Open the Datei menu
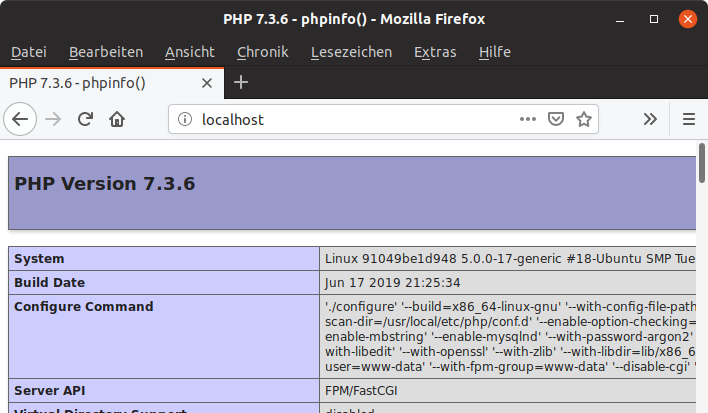This screenshot has height=413, width=708. pos(29,52)
